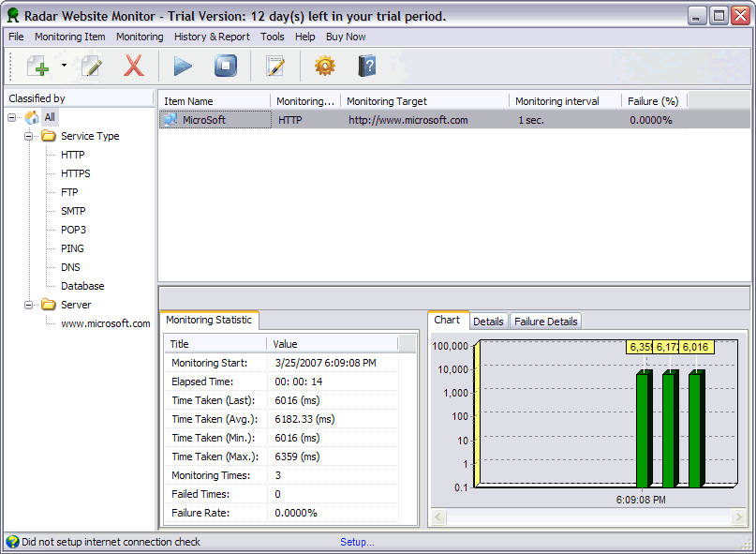Open the History & Report menu

[212, 37]
